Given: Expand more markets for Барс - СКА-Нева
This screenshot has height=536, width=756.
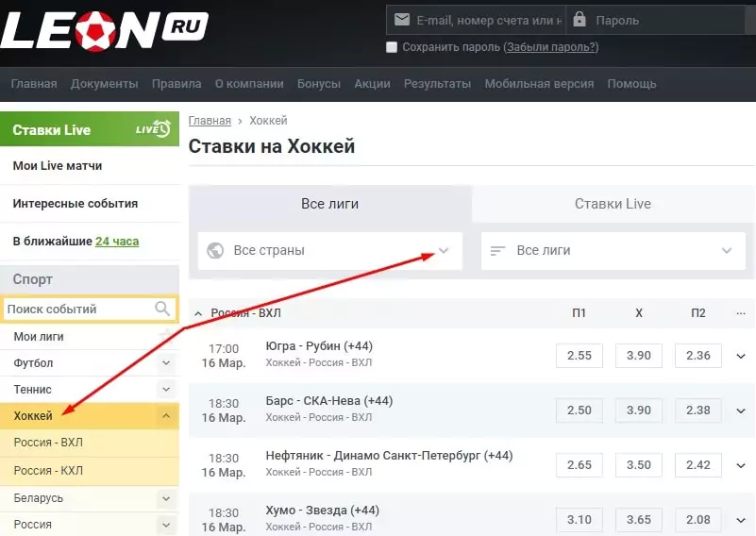Looking at the screenshot, I should click(741, 410).
